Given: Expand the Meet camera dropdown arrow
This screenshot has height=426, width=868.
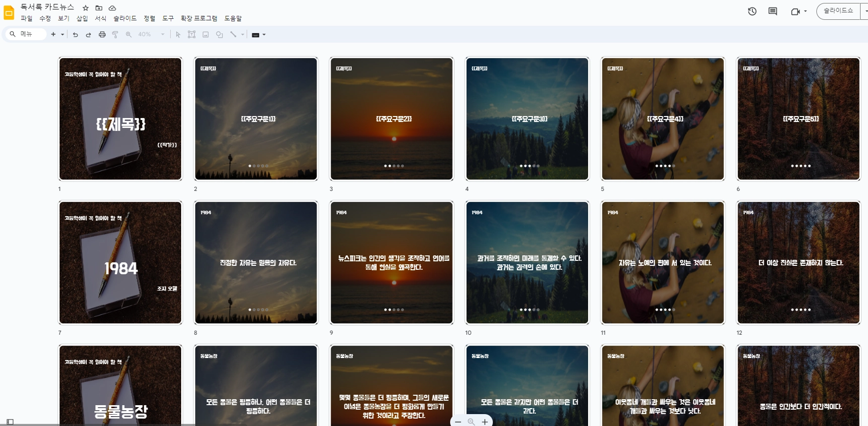Looking at the screenshot, I should coord(805,11).
